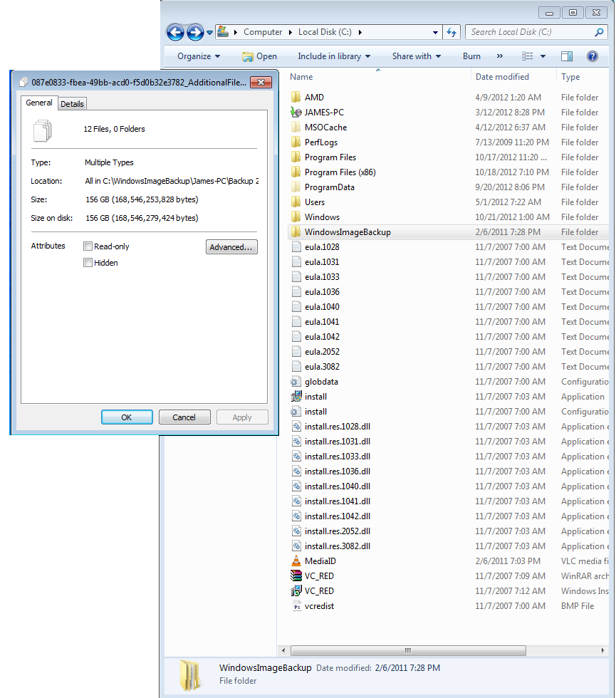Click OK in the properties dialog
Image resolution: width=616 pixels, height=698 pixels.
click(x=127, y=417)
